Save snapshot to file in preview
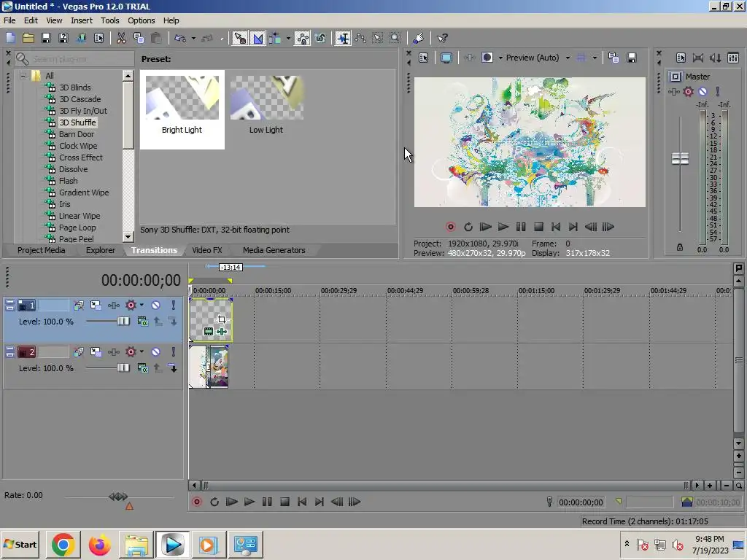Viewport: 747px width, 560px height. coord(631,58)
